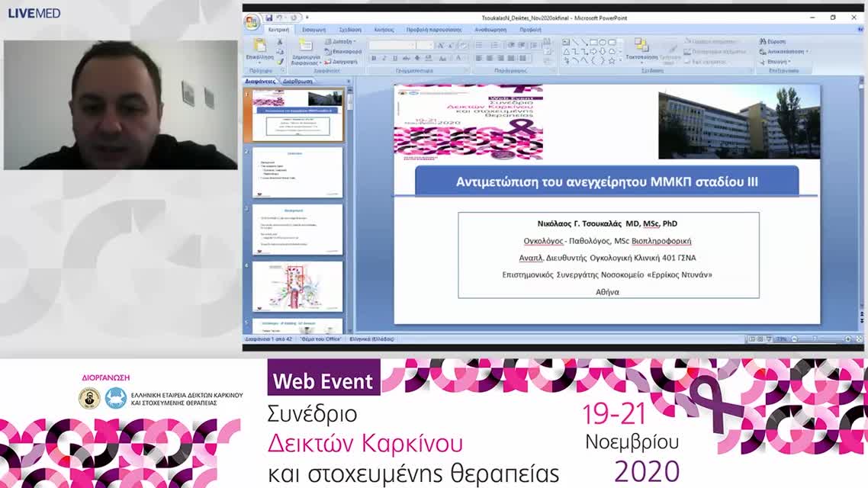Toggle center alignment in paragraph group

coord(490,58)
